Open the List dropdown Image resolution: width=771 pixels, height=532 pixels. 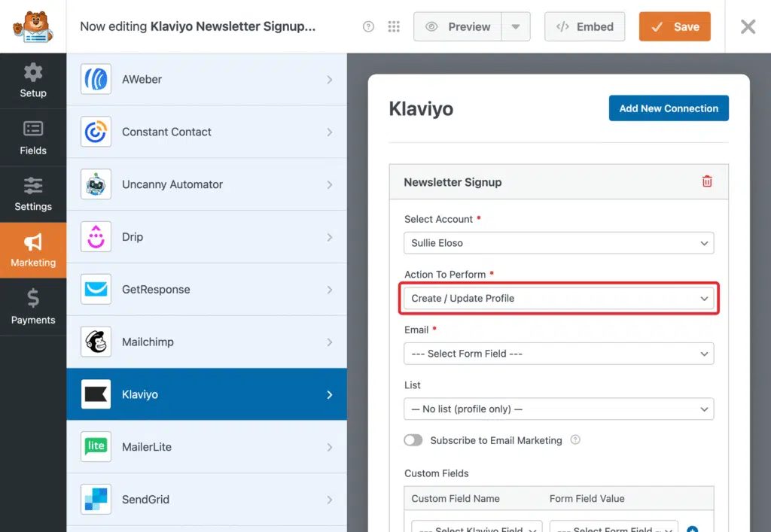pyautogui.click(x=559, y=409)
